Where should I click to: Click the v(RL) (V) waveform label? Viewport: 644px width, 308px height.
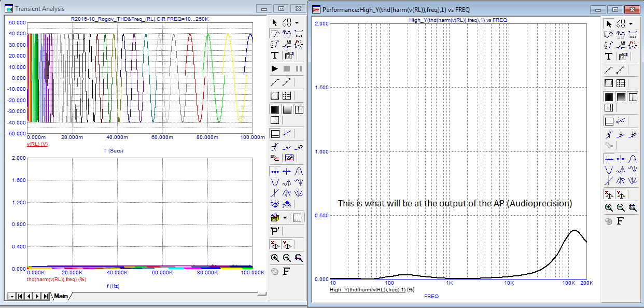pyautogui.click(x=37, y=144)
